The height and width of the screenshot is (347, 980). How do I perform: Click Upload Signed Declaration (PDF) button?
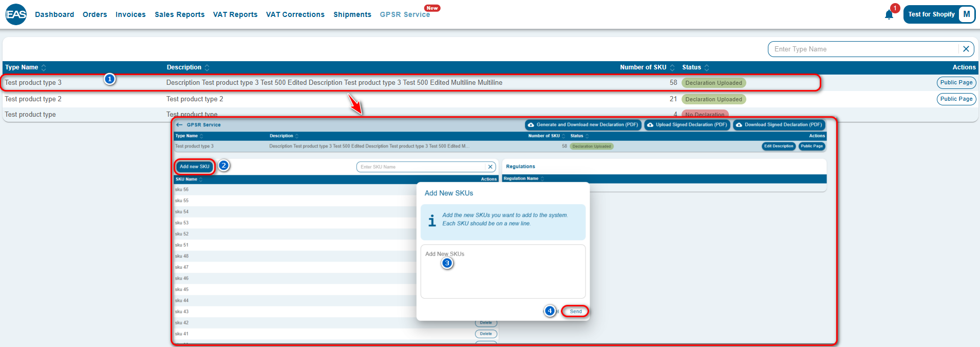(x=687, y=125)
